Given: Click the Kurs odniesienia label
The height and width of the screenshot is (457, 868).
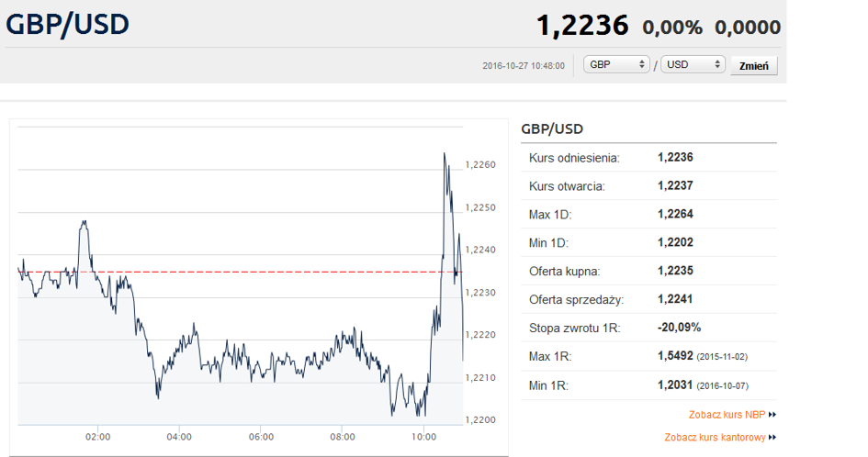Looking at the screenshot, I should point(574,158).
